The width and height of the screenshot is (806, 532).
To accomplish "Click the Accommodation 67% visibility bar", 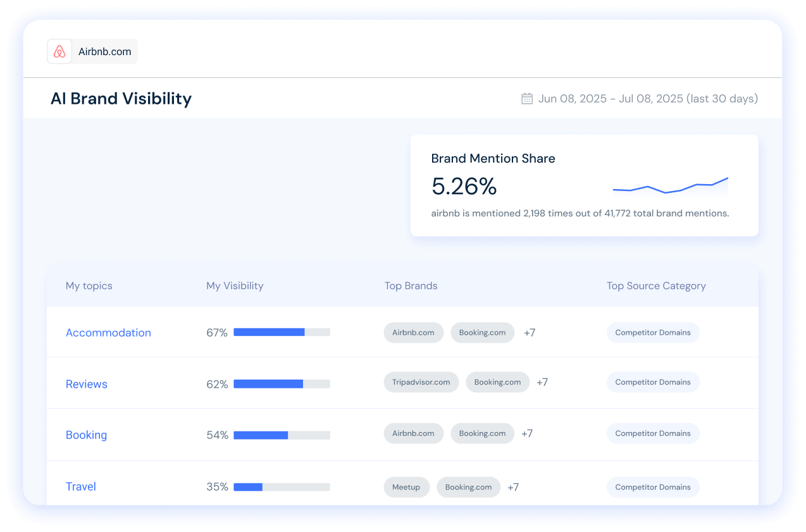I will tap(282, 332).
